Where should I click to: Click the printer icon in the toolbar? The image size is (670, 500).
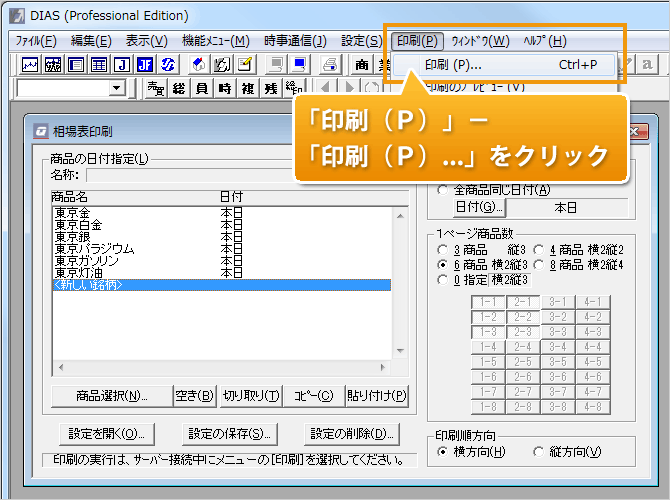(329, 65)
